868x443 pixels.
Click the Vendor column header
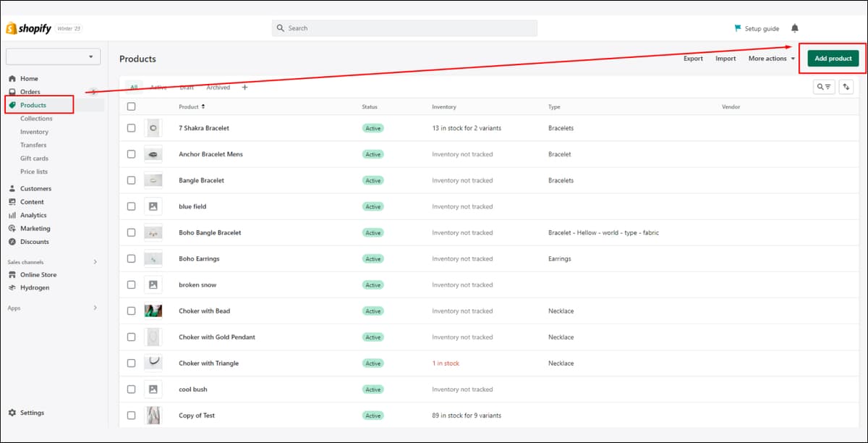tap(731, 106)
